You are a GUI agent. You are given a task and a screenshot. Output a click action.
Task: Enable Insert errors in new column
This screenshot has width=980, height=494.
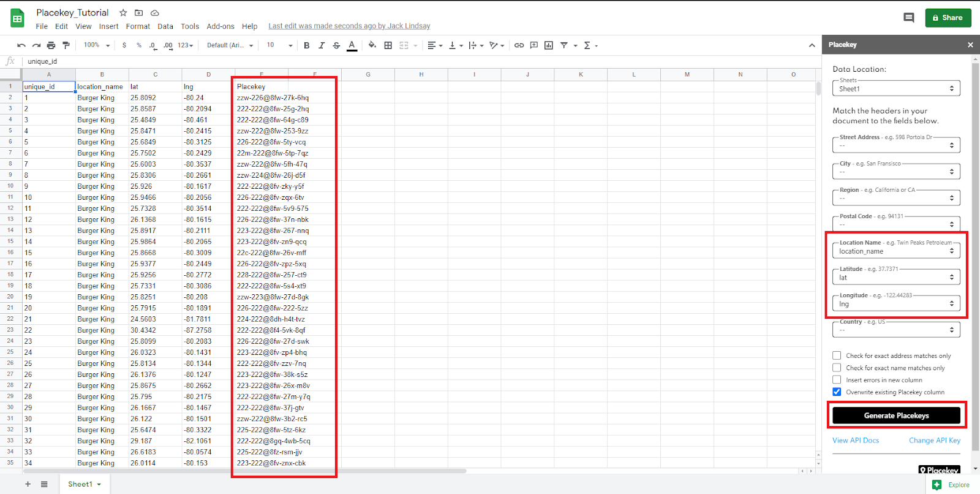(837, 380)
